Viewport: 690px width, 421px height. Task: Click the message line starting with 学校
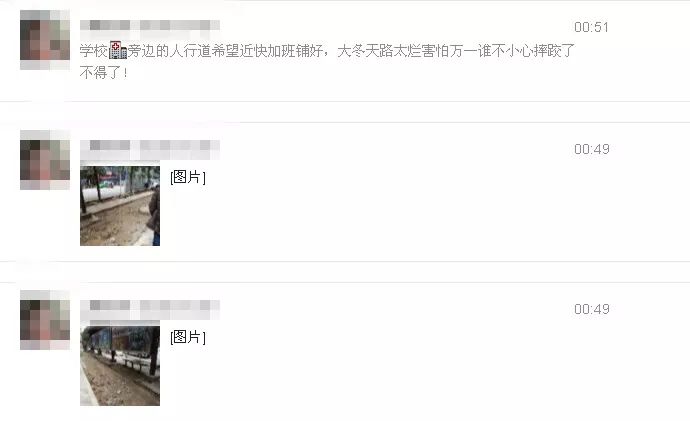(x=327, y=51)
